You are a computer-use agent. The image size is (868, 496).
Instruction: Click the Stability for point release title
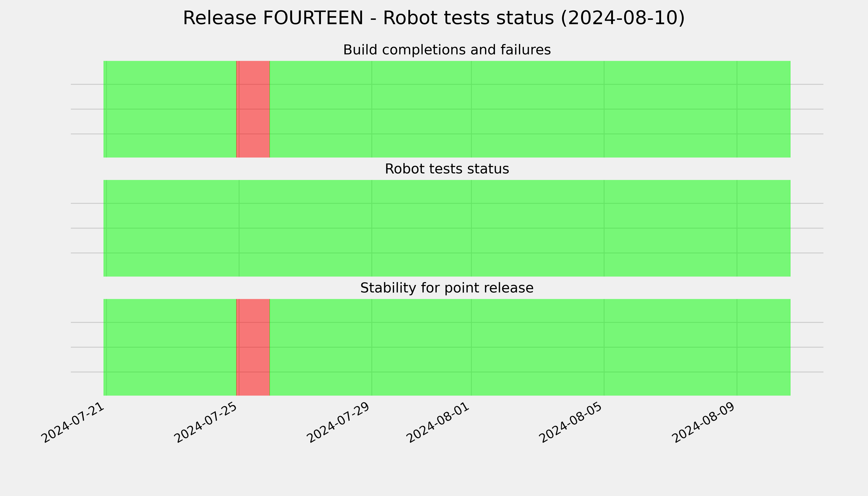(447, 288)
